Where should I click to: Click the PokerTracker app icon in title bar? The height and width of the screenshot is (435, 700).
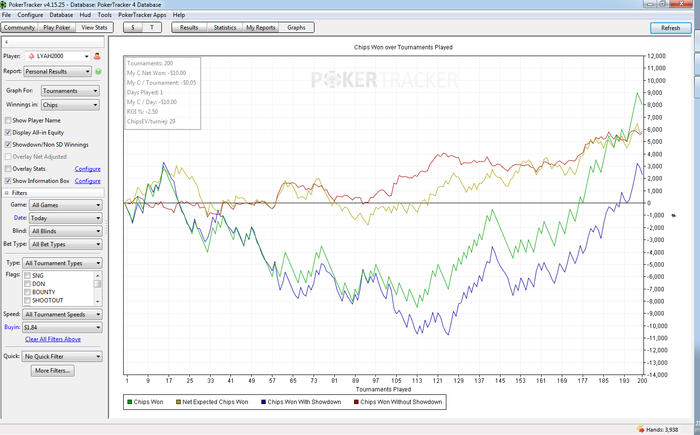click(x=4, y=4)
